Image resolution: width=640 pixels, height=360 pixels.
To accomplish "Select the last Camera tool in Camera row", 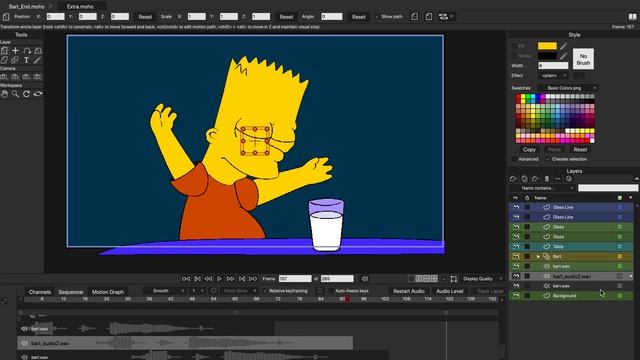I will tap(38, 76).
